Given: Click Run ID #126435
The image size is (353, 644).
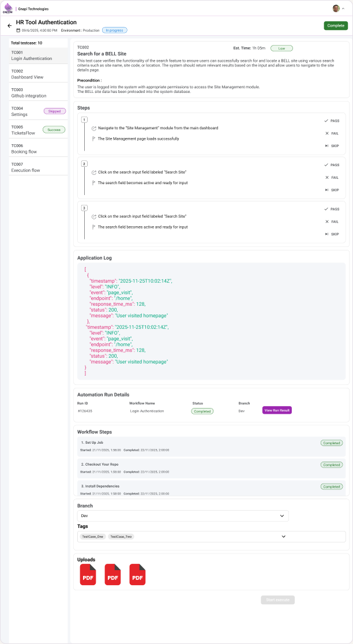Looking at the screenshot, I should pyautogui.click(x=85, y=411).
